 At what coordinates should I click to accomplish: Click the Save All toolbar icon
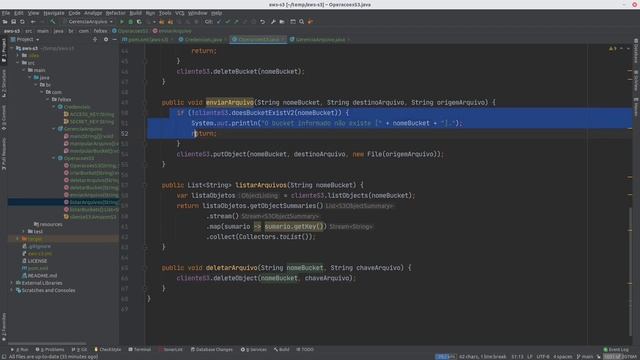(x=13, y=22)
